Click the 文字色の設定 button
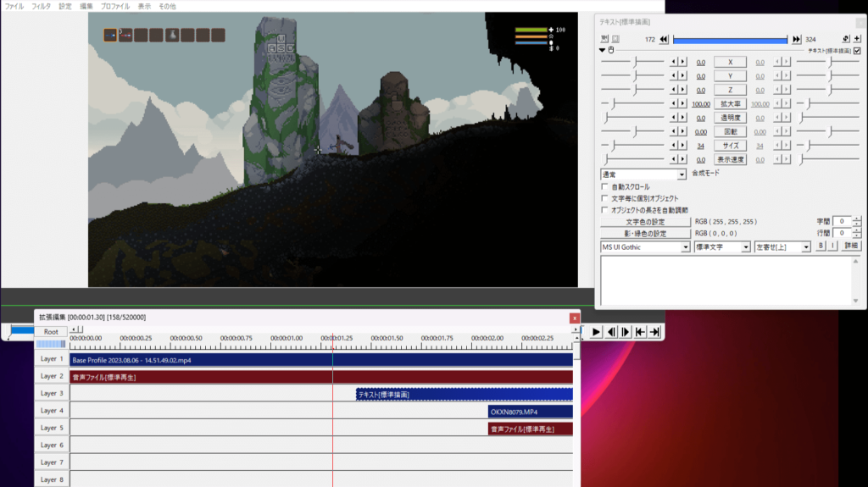The height and width of the screenshot is (487, 868). (646, 221)
